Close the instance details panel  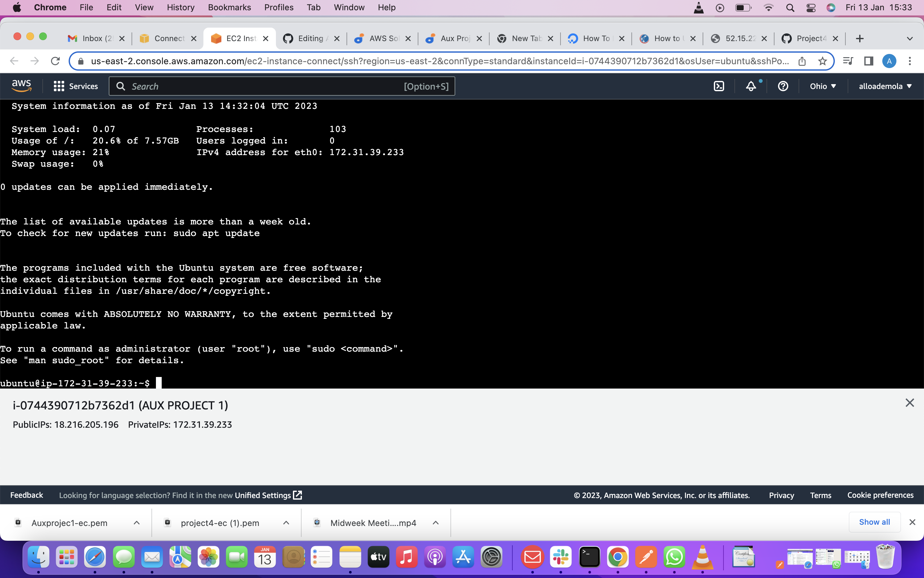910,403
